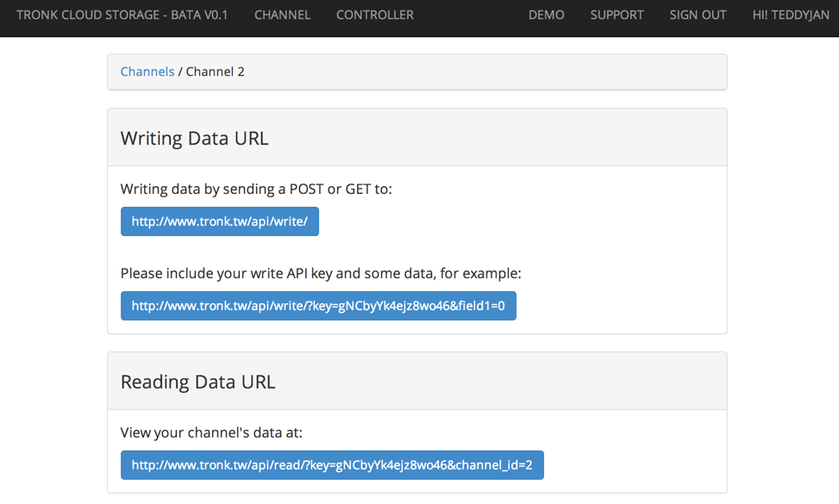
Task: Go to the DEMO page
Action: tap(546, 15)
